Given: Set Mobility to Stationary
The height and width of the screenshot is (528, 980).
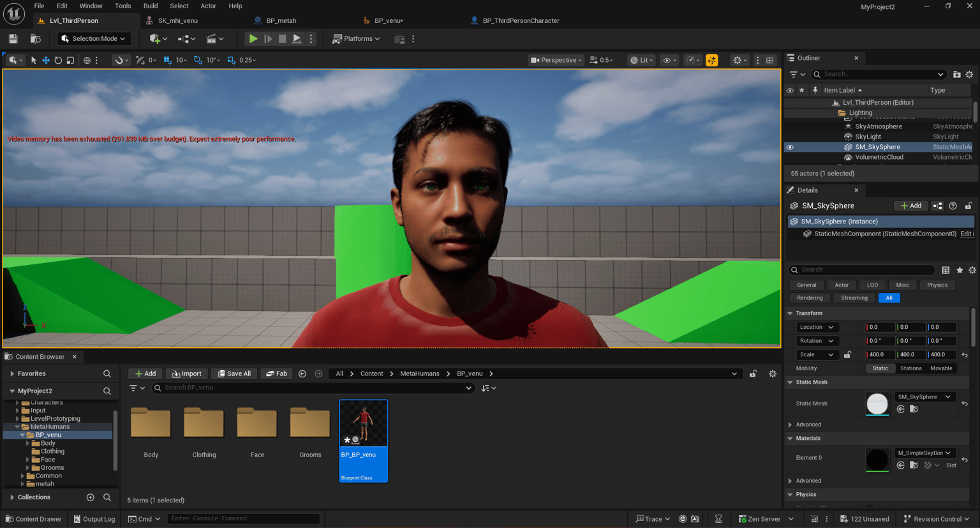Looking at the screenshot, I should point(910,368).
